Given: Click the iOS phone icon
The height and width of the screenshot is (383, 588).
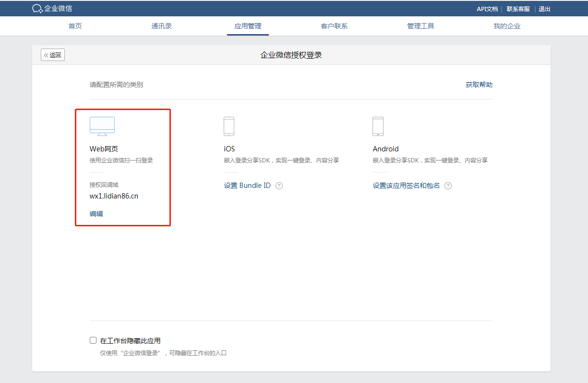Looking at the screenshot, I should (x=229, y=126).
